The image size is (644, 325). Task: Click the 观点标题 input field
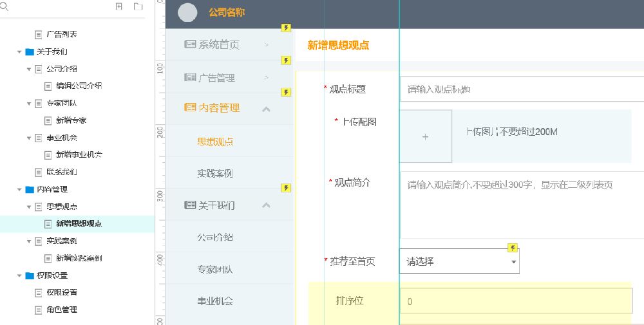(x=522, y=89)
